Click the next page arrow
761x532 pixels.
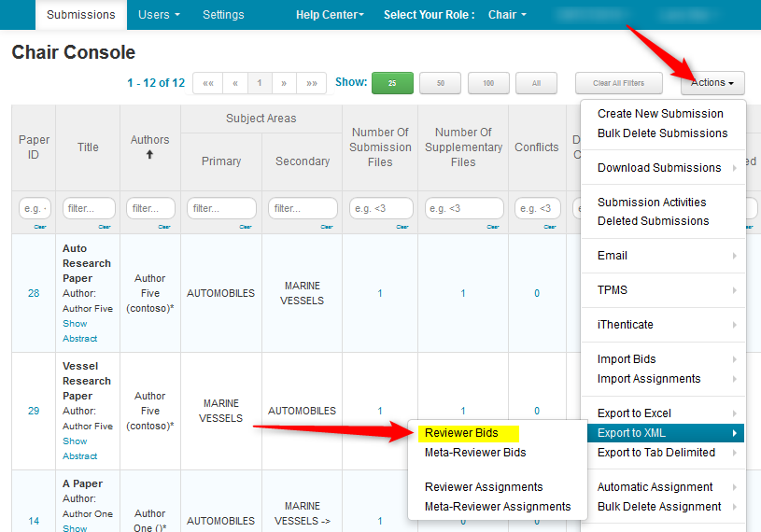284,83
